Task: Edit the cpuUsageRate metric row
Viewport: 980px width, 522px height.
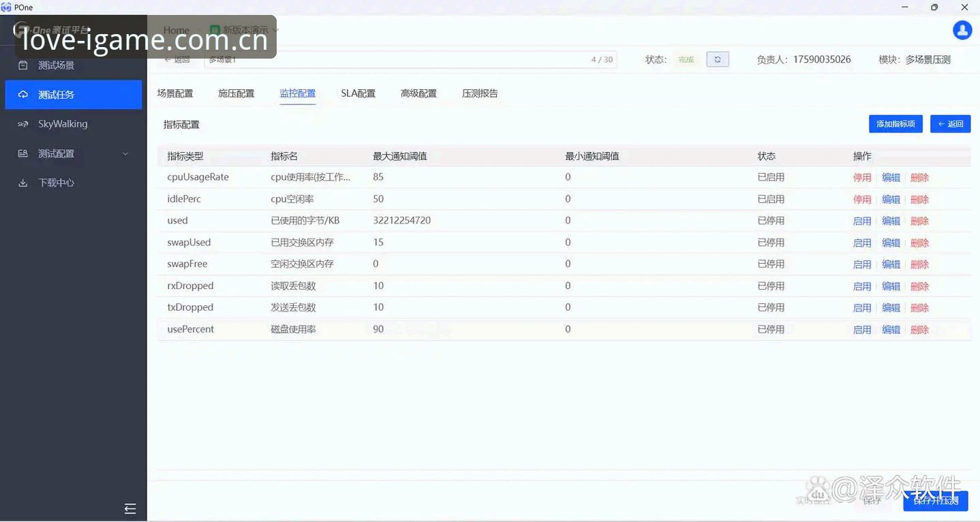Action: click(891, 177)
